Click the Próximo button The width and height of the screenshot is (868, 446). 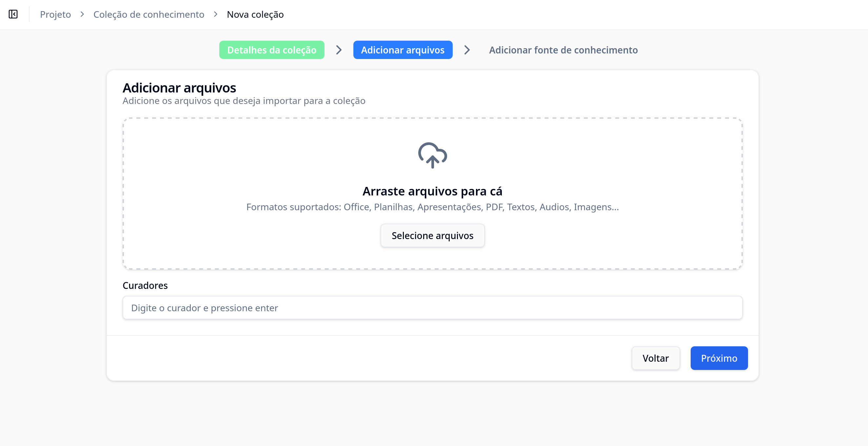coord(719,358)
